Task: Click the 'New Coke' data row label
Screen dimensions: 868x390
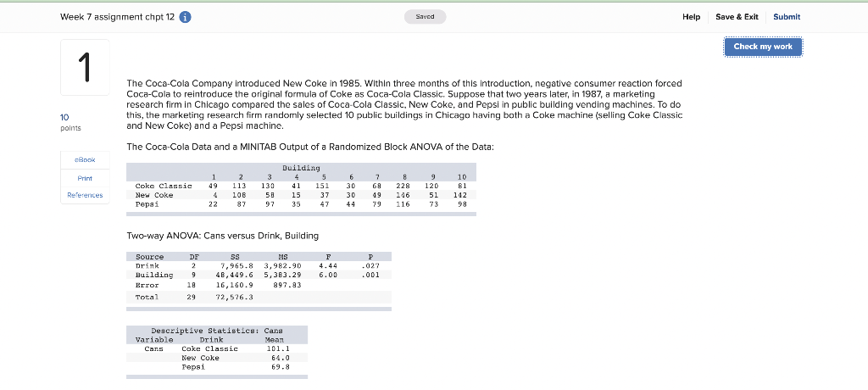Action: [154, 195]
